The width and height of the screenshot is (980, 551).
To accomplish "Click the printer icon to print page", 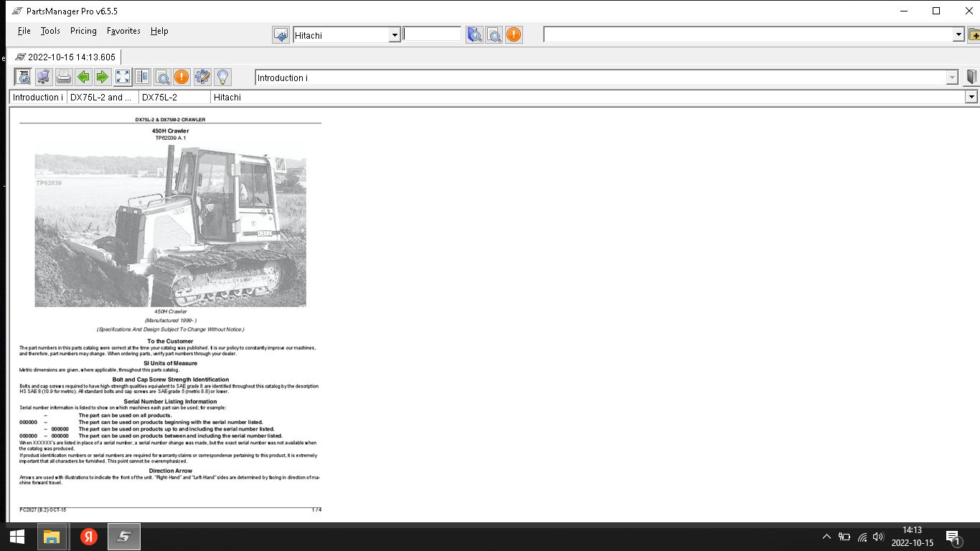I will [x=64, y=77].
